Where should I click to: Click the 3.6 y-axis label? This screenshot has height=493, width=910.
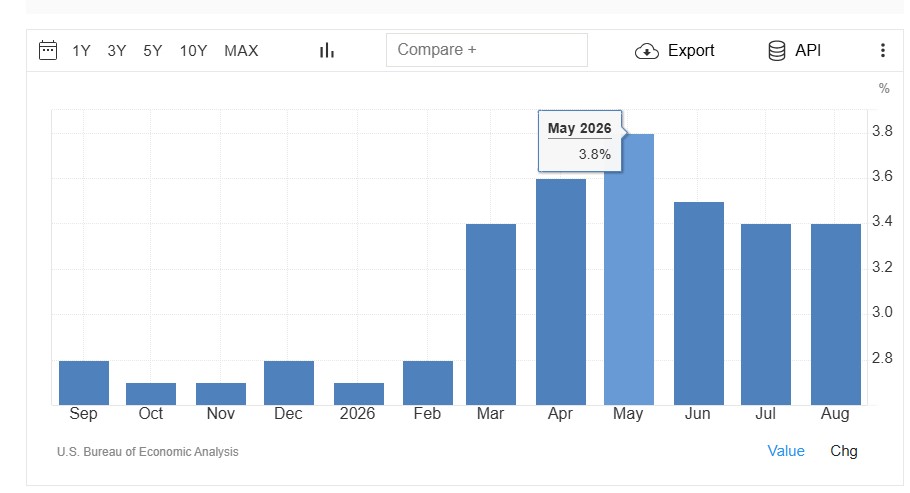pos(882,176)
